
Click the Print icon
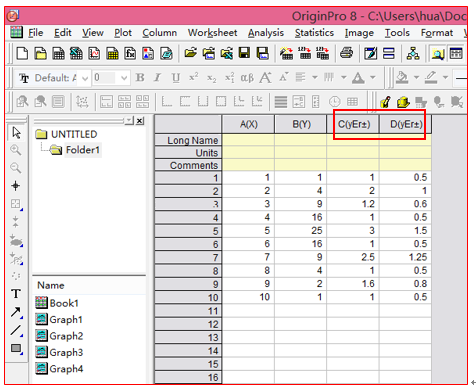[x=347, y=53]
